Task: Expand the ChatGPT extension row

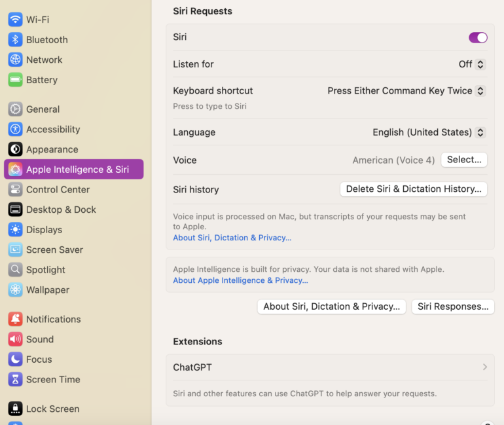Action: point(330,367)
